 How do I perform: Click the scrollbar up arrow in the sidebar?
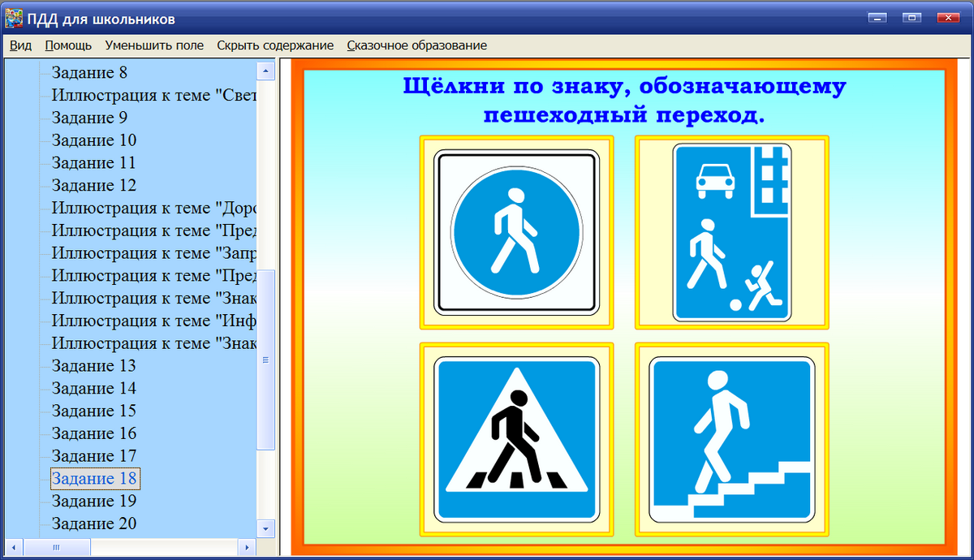(265, 71)
